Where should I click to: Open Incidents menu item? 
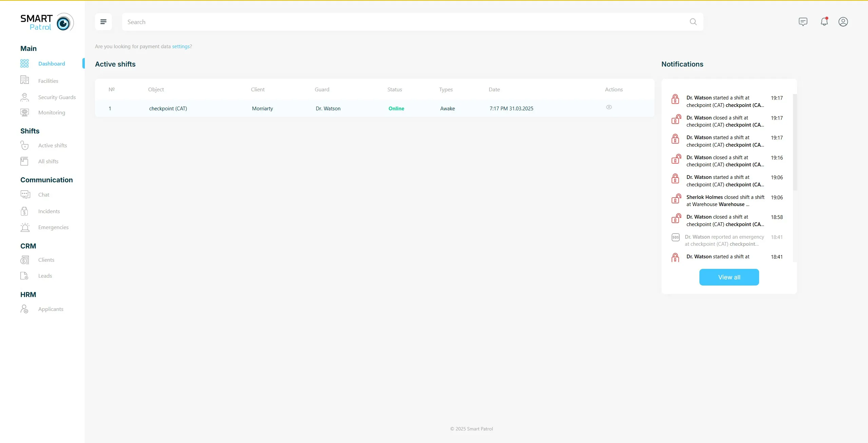[49, 211]
